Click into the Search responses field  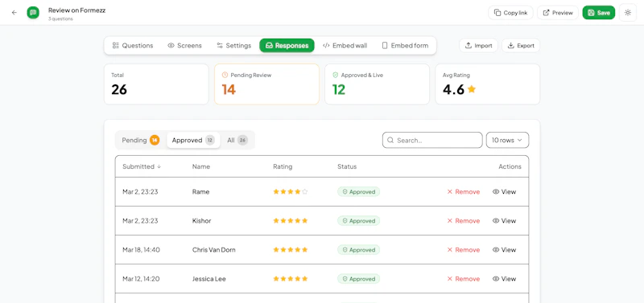(x=432, y=140)
